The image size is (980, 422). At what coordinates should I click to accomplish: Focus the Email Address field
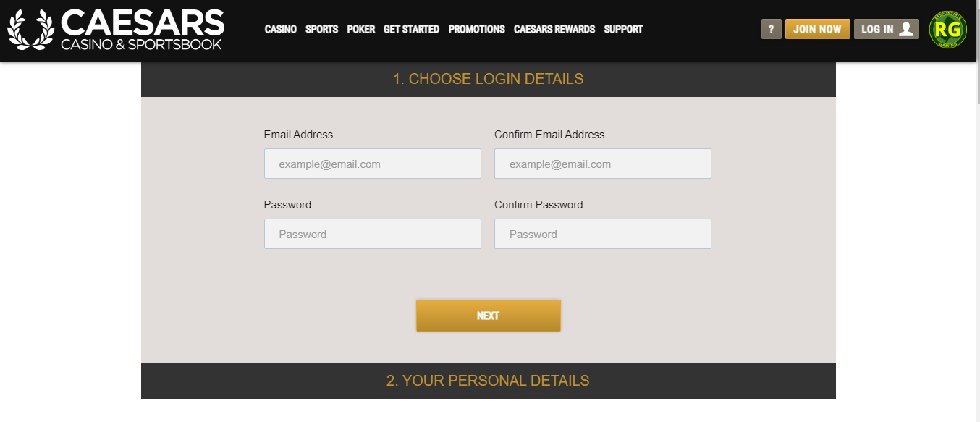click(373, 164)
